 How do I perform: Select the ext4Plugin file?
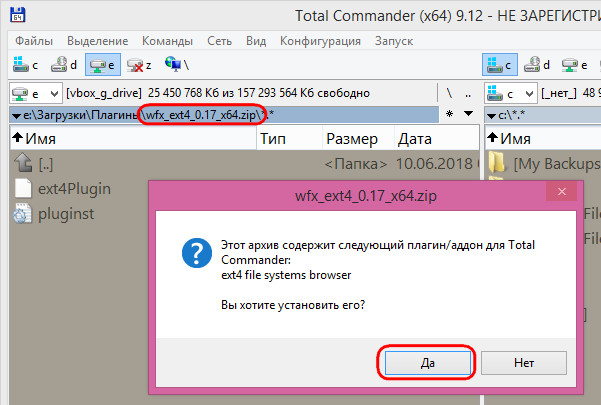pos(74,189)
